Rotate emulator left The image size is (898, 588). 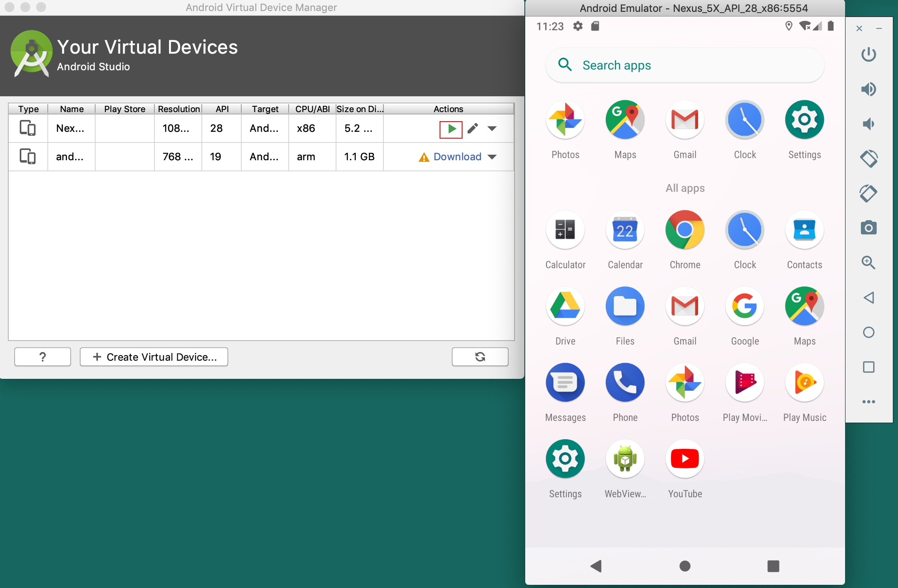point(869,159)
